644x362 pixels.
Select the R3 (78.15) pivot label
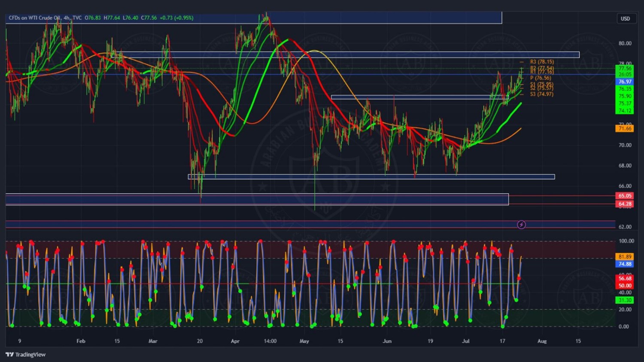click(x=542, y=62)
